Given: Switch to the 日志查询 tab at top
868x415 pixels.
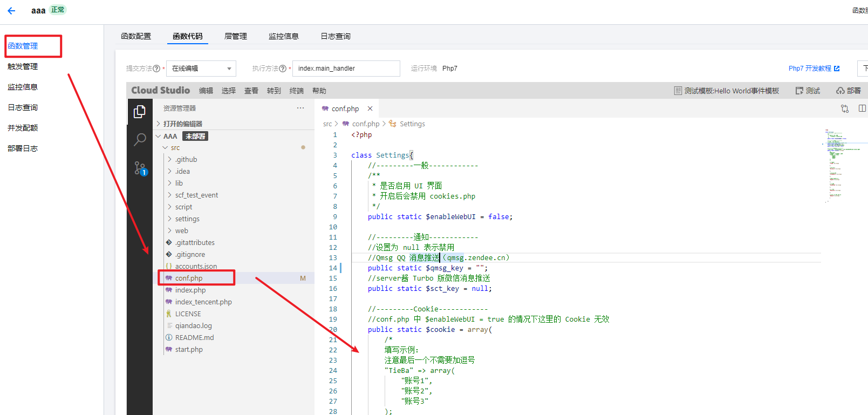Looking at the screenshot, I should pos(336,36).
